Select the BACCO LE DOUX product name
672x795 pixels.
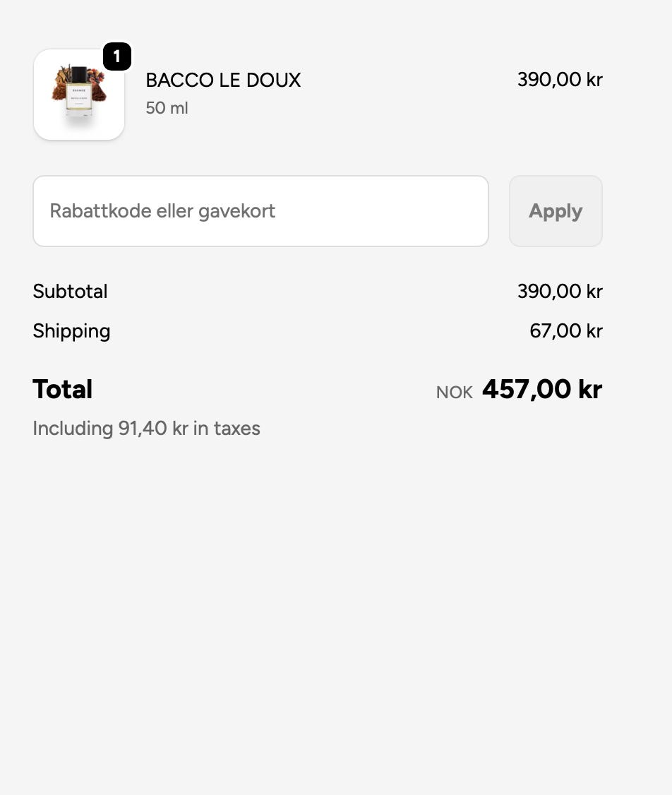(x=223, y=80)
